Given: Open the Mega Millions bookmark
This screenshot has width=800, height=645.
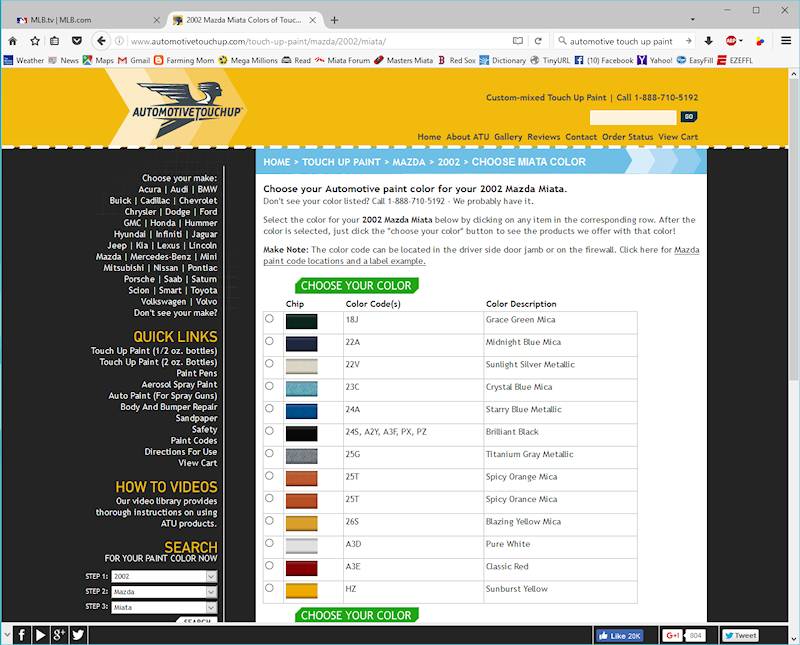Looking at the screenshot, I should click(248, 60).
